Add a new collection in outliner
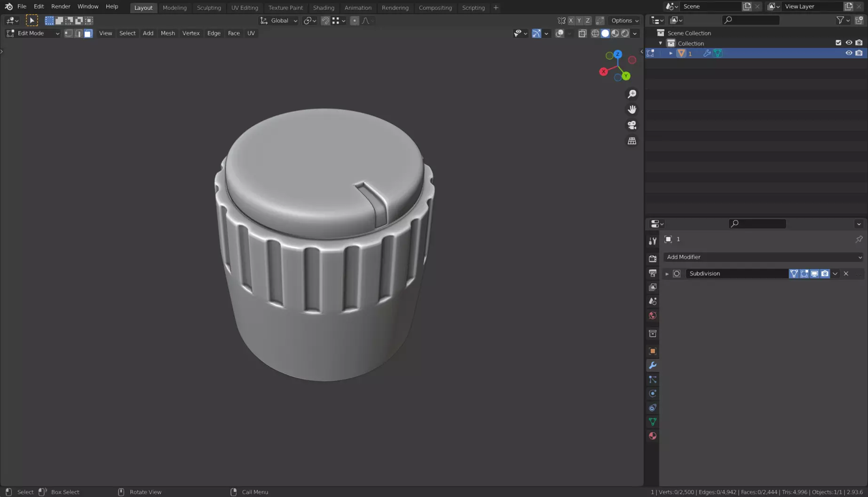 859,20
